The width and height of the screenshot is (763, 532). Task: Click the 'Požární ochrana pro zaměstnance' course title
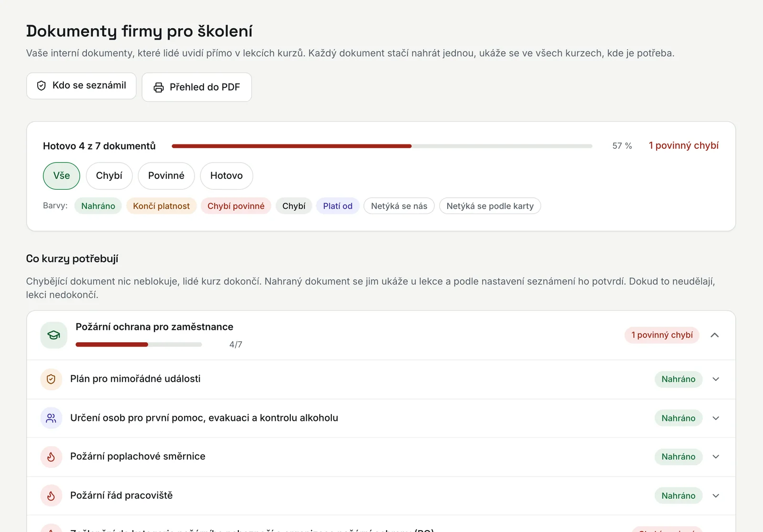[x=155, y=327]
